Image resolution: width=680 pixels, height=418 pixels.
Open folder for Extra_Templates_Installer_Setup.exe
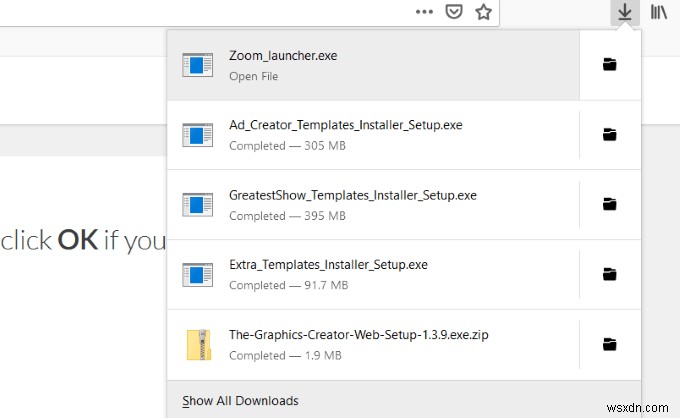coord(609,274)
